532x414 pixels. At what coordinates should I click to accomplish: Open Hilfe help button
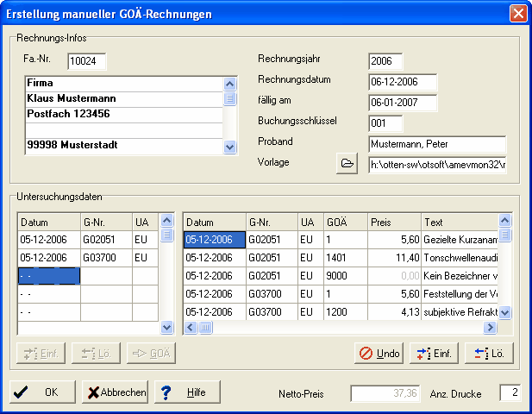click(x=187, y=392)
